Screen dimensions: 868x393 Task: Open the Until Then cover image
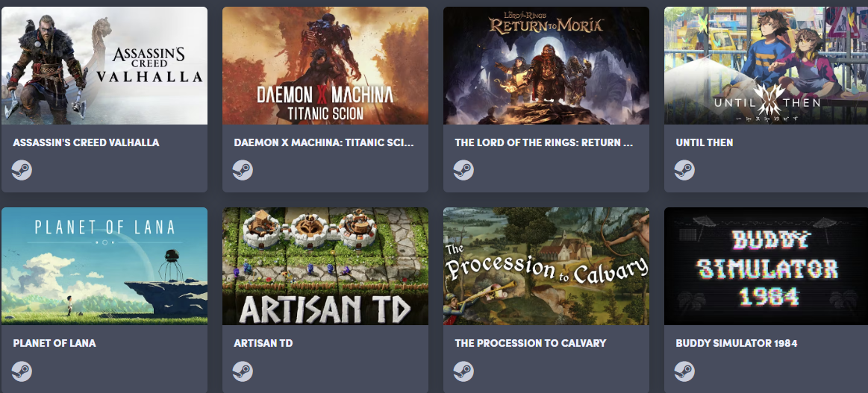pyautogui.click(x=766, y=66)
